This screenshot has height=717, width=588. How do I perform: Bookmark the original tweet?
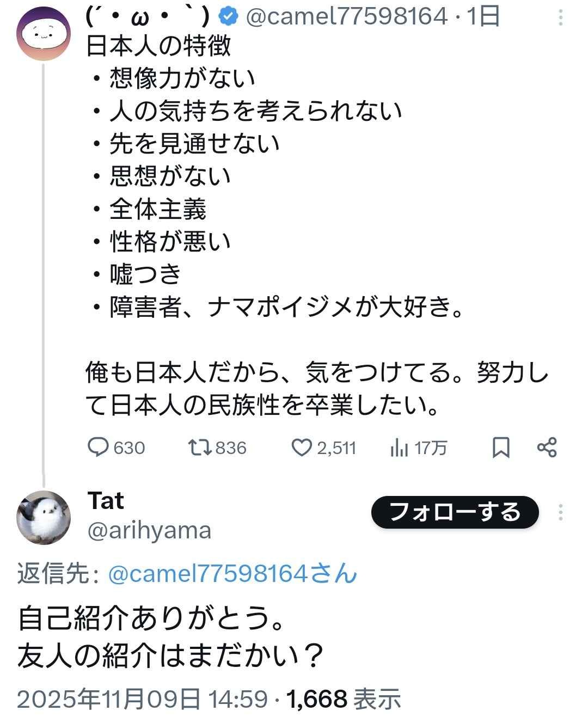(501, 448)
